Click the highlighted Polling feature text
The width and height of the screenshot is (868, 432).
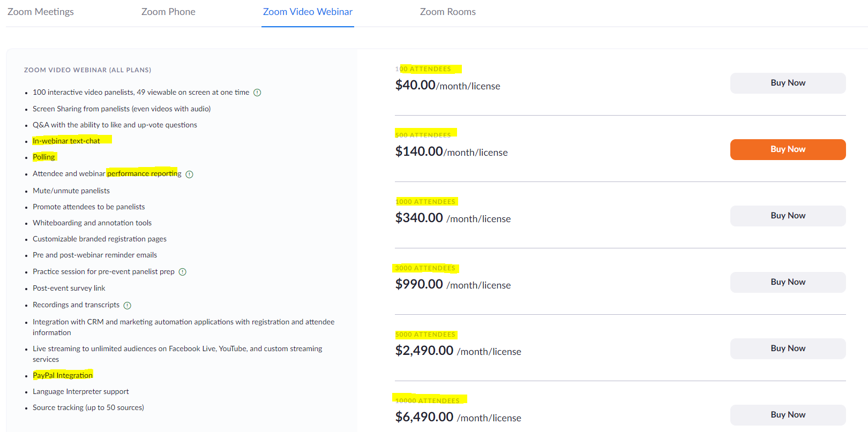[x=44, y=157]
